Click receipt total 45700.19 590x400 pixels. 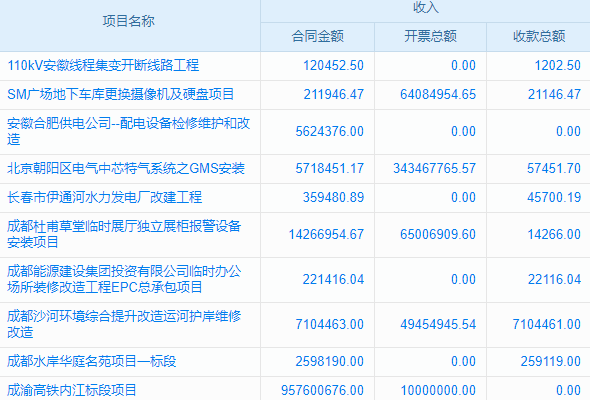tap(554, 197)
